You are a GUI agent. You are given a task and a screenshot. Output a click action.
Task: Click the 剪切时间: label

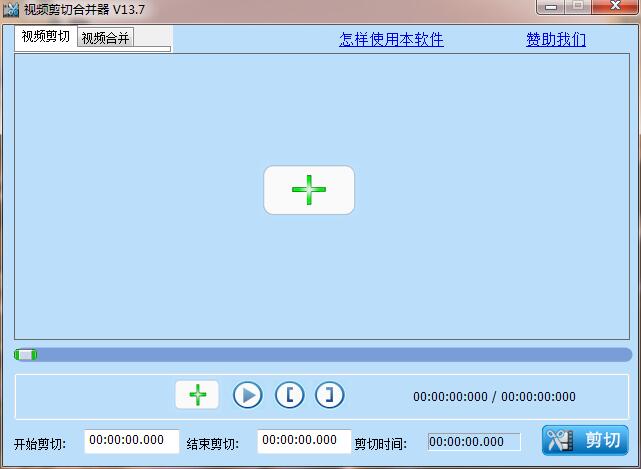tap(381, 444)
